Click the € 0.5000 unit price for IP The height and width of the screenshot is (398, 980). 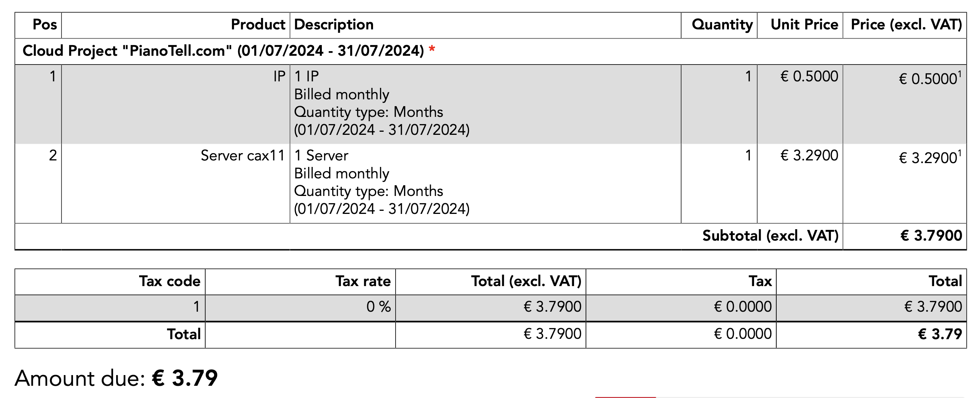click(809, 77)
